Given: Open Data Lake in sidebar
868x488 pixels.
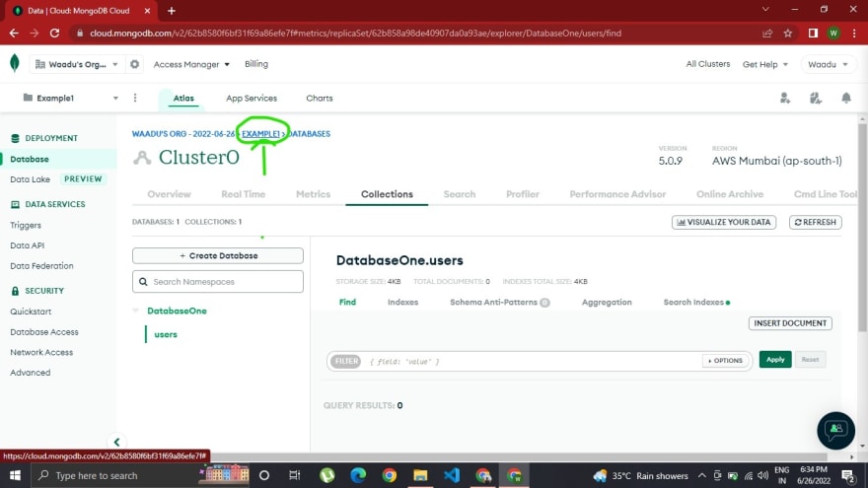Looking at the screenshot, I should coord(30,179).
